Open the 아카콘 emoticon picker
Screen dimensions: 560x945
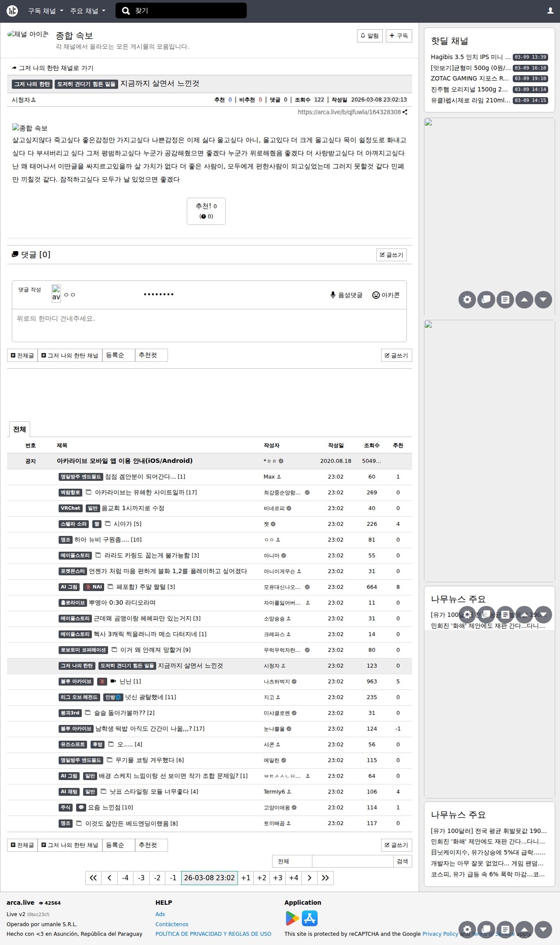pyautogui.click(x=385, y=295)
